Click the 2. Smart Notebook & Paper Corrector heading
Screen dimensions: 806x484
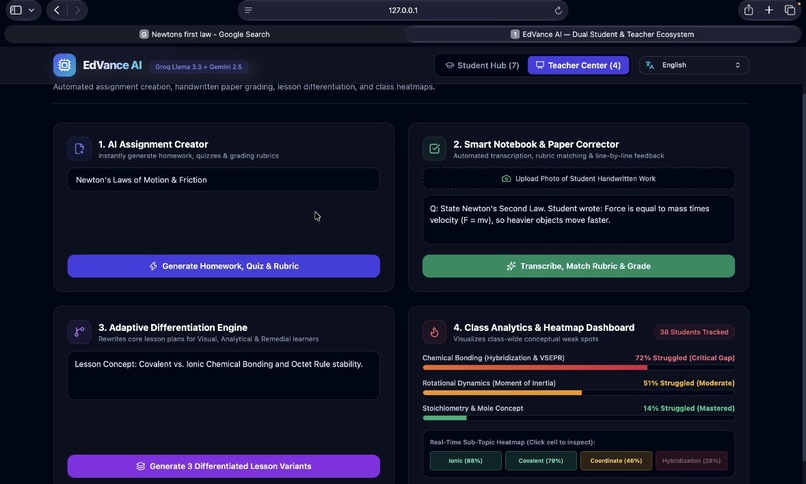(x=536, y=144)
